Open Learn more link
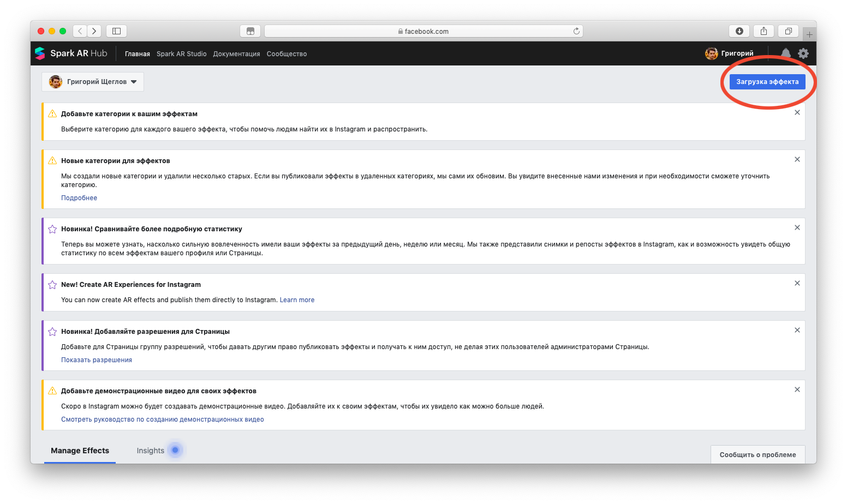Screen dimensions: 847x504 [x=297, y=300]
